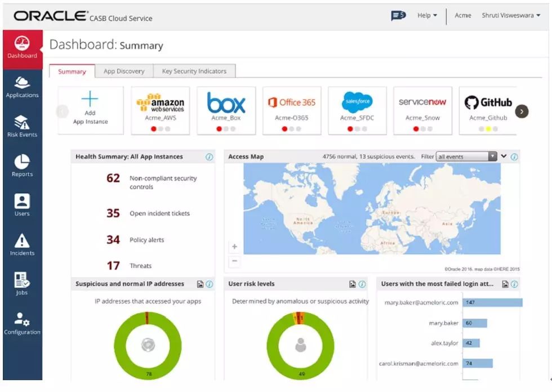This screenshot has height=392, width=552.
Task: Open the Acme_Snow servicenow tile
Action: (422, 110)
